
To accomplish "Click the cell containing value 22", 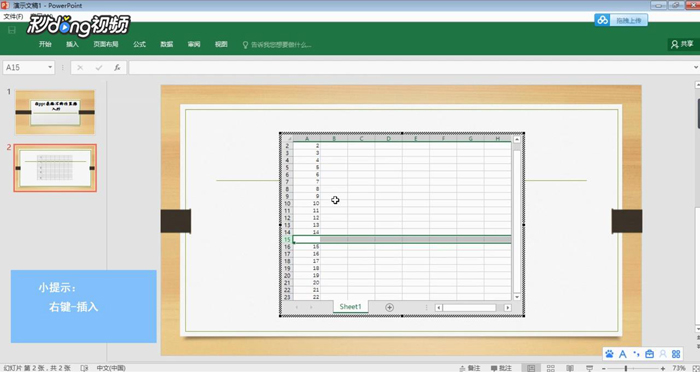I will click(307, 297).
